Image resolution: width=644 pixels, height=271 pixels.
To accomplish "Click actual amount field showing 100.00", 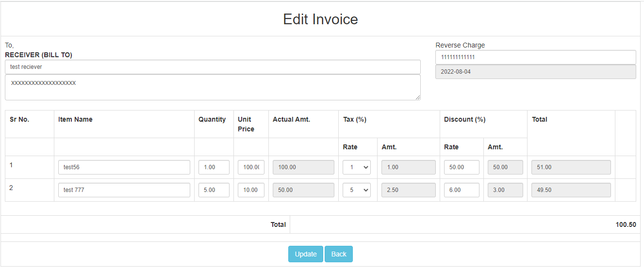I will pos(303,167).
